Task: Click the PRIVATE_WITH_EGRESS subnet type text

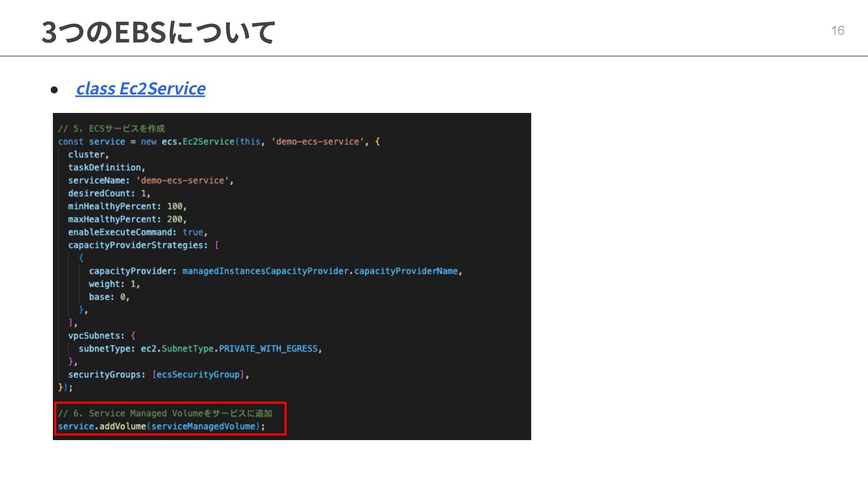Action: [x=268, y=349]
